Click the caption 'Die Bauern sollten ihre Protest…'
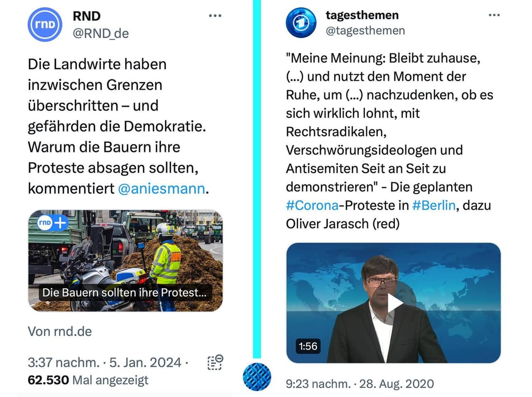The width and height of the screenshot is (532, 397). (x=125, y=293)
